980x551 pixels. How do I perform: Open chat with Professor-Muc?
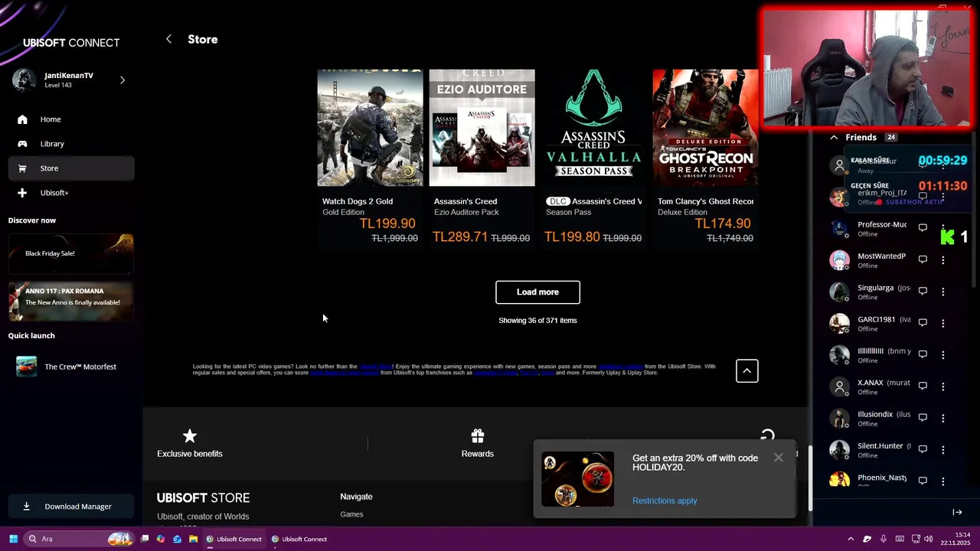pos(923,228)
